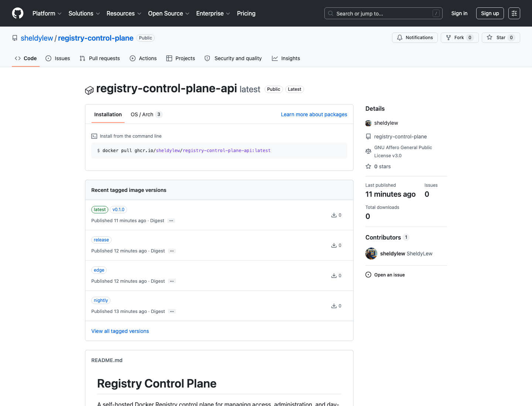
Task: Click the GitHub logo icon
Action: coord(18,13)
